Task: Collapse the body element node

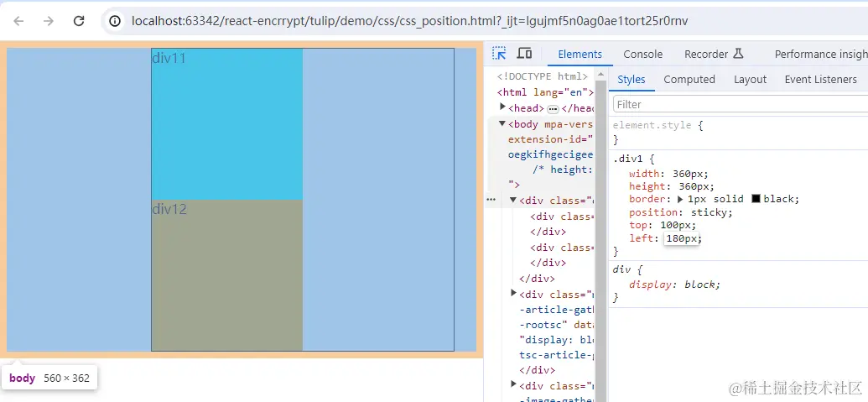Action: pos(502,123)
